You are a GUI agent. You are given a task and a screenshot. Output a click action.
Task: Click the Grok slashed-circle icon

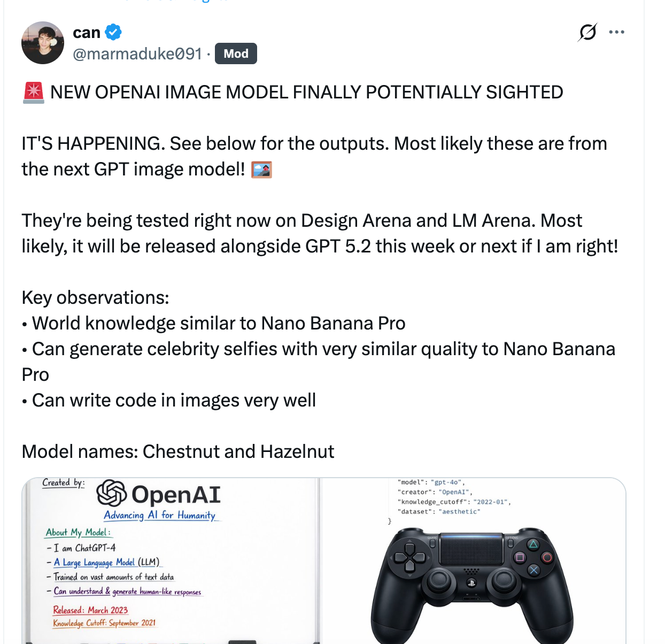[587, 32]
